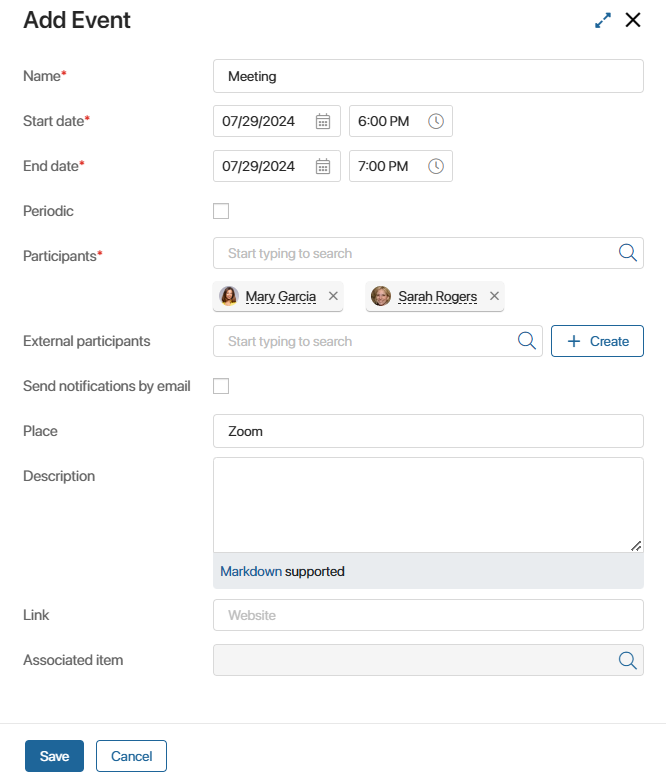This screenshot has height=782, width=666.
Task: Click the Add Event title
Action: [x=77, y=20]
